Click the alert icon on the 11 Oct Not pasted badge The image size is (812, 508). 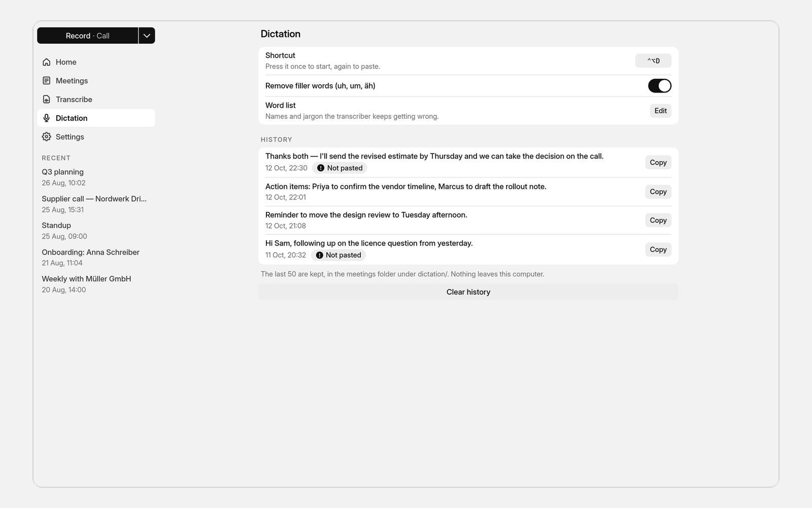[319, 255]
